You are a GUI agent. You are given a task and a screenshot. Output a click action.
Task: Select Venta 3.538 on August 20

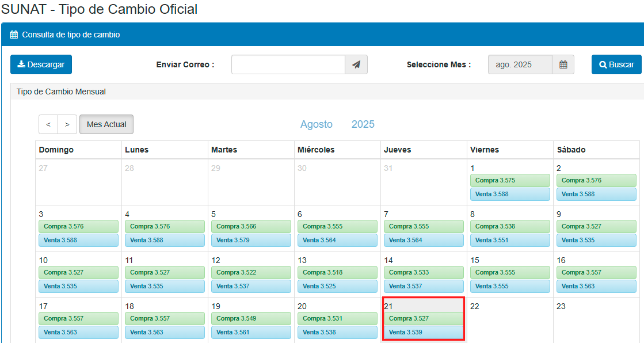point(337,332)
